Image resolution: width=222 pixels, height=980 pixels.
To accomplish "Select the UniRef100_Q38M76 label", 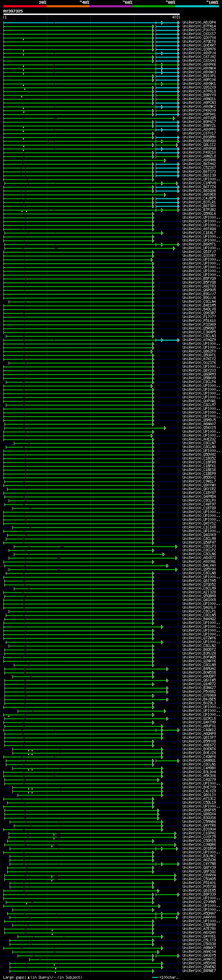I will [x=199, y=49].
